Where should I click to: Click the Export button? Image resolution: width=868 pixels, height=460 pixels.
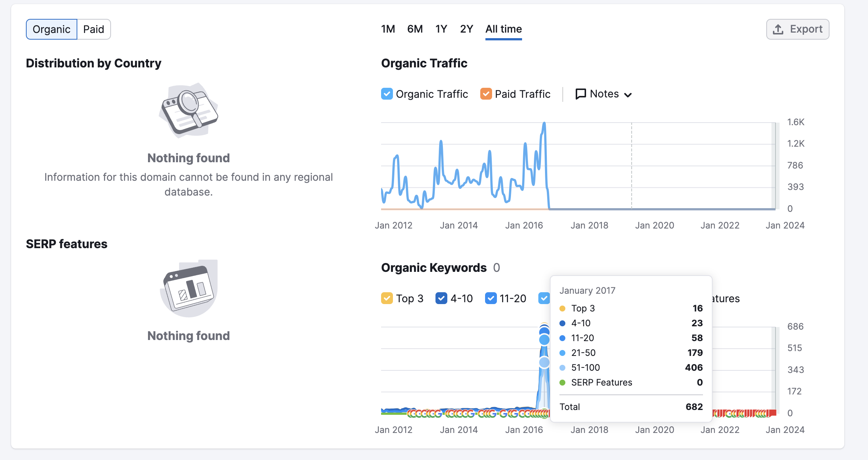798,29
